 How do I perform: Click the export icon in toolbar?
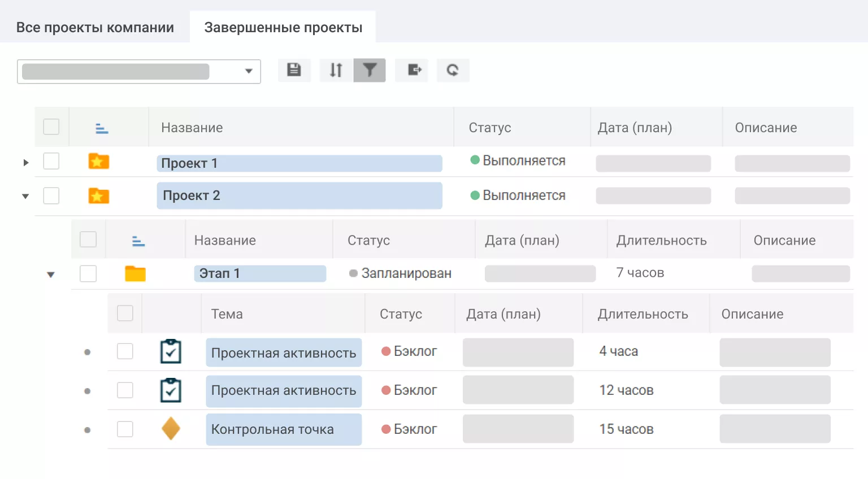pos(414,70)
